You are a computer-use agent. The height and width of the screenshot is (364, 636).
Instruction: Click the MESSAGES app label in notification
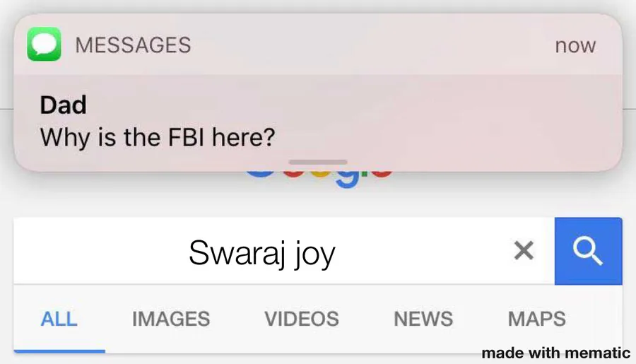(133, 45)
